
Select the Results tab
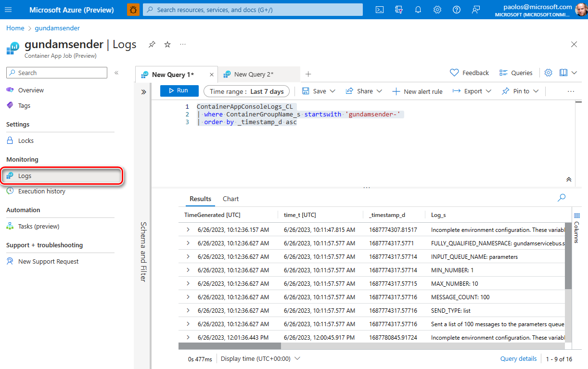click(200, 199)
